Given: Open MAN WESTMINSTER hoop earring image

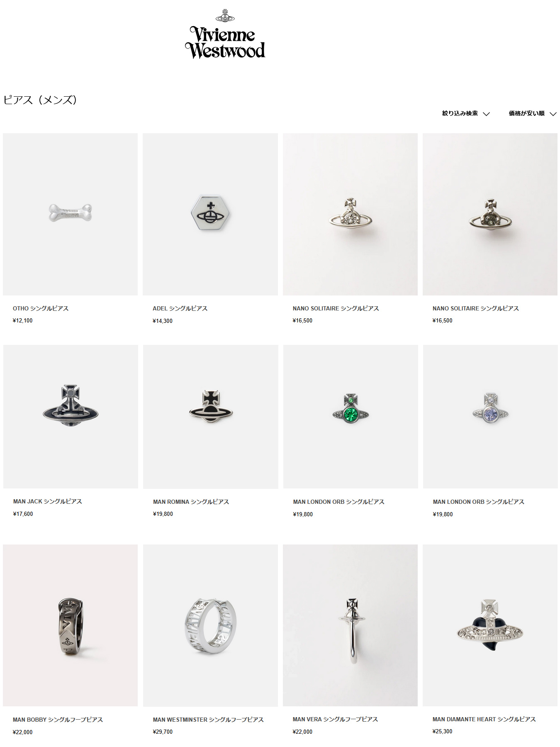Looking at the screenshot, I should click(210, 625).
